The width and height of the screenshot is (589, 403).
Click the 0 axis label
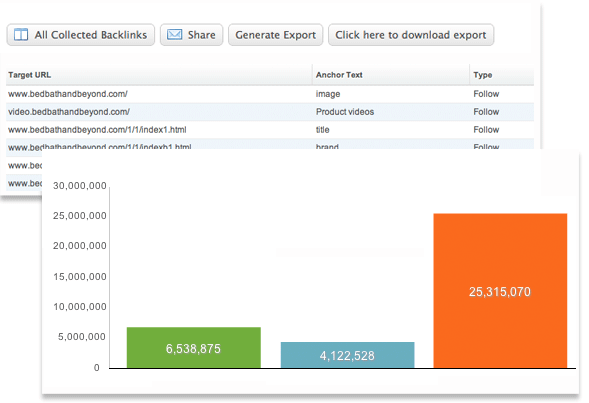click(x=97, y=368)
